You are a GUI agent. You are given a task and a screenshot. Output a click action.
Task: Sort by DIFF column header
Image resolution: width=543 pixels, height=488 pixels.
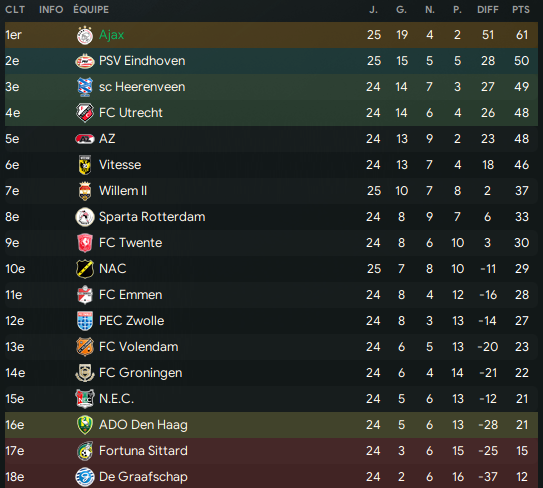click(x=488, y=9)
